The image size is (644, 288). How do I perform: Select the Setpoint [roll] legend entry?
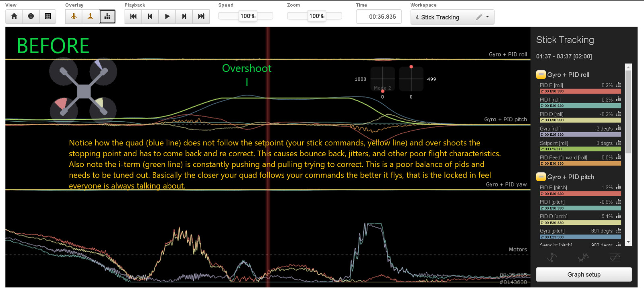click(554, 143)
